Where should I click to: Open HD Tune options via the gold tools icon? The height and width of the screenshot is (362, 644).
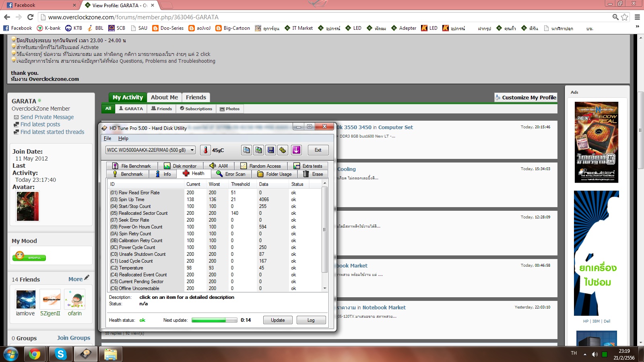283,150
